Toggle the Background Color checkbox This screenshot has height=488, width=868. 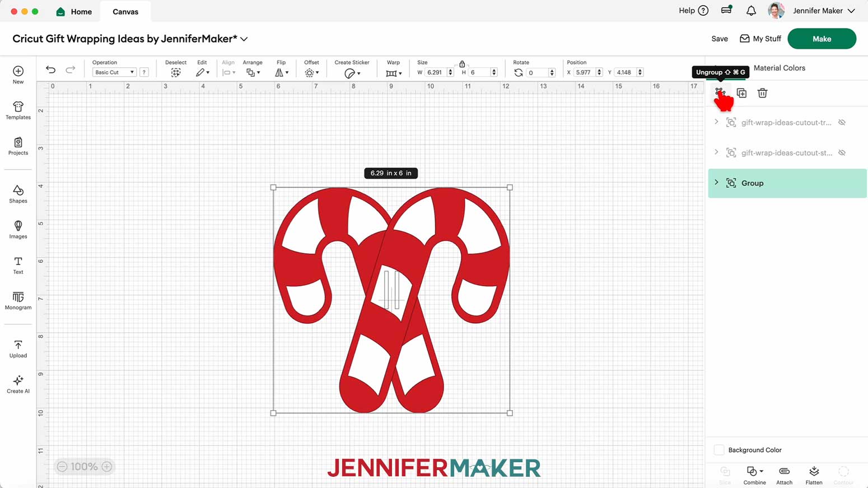[719, 450]
